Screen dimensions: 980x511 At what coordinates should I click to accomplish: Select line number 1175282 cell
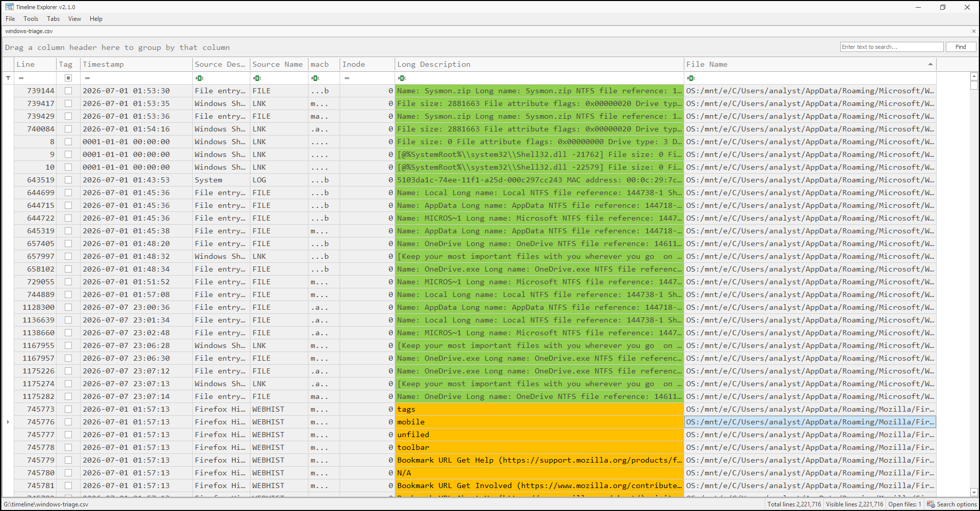[35, 396]
